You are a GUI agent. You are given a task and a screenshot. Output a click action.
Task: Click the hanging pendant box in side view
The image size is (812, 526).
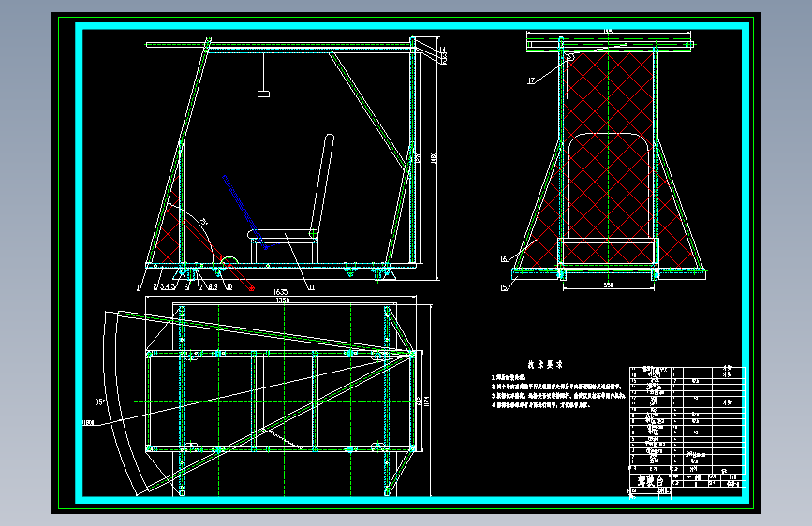coord(263,94)
